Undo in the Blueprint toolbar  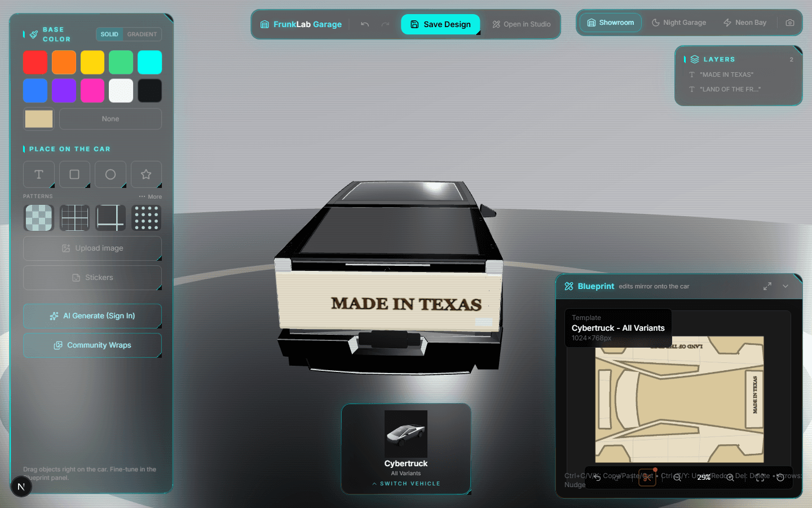coord(597,478)
